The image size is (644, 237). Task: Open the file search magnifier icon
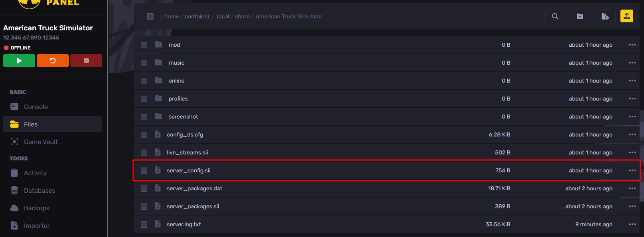coord(555,16)
